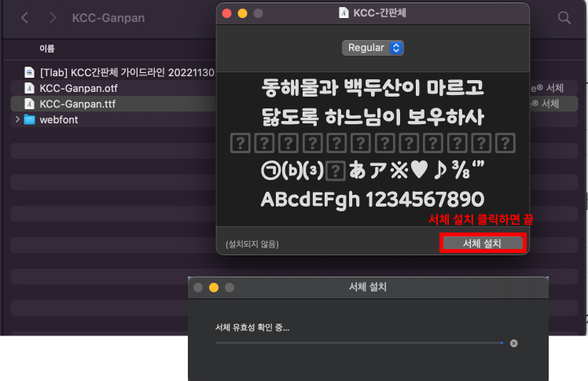Open the Regular font style dropdown
The image size is (588, 381).
coord(373,48)
